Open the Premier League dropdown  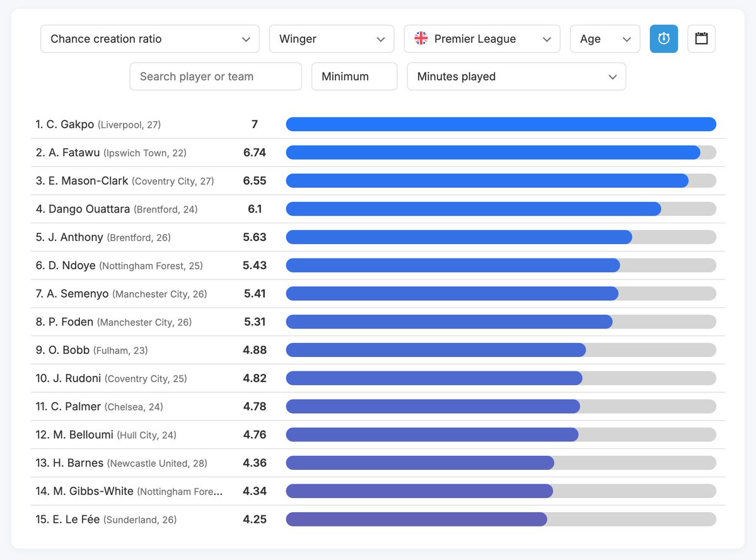[482, 38]
